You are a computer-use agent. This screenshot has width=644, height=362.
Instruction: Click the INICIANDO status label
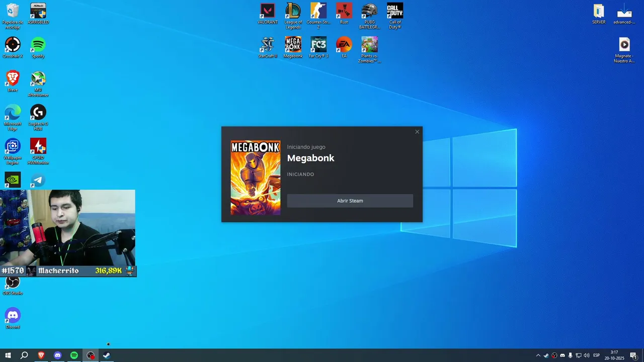click(x=300, y=174)
